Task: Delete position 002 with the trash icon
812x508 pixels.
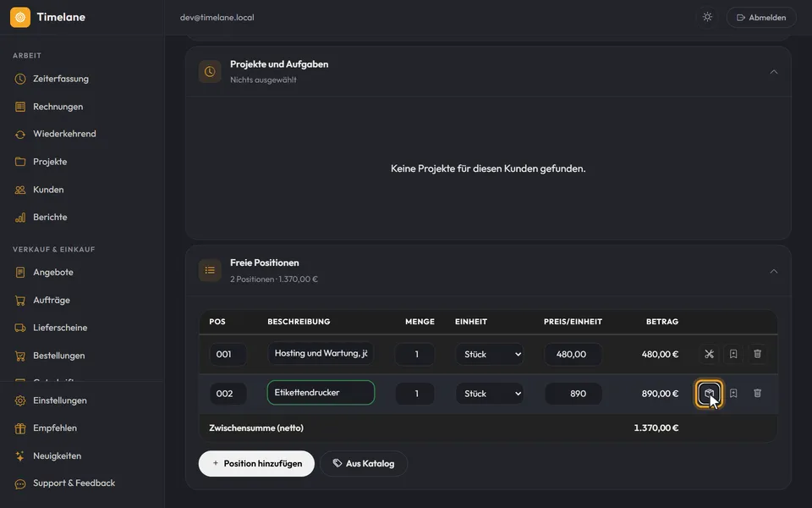Action: coord(757,394)
